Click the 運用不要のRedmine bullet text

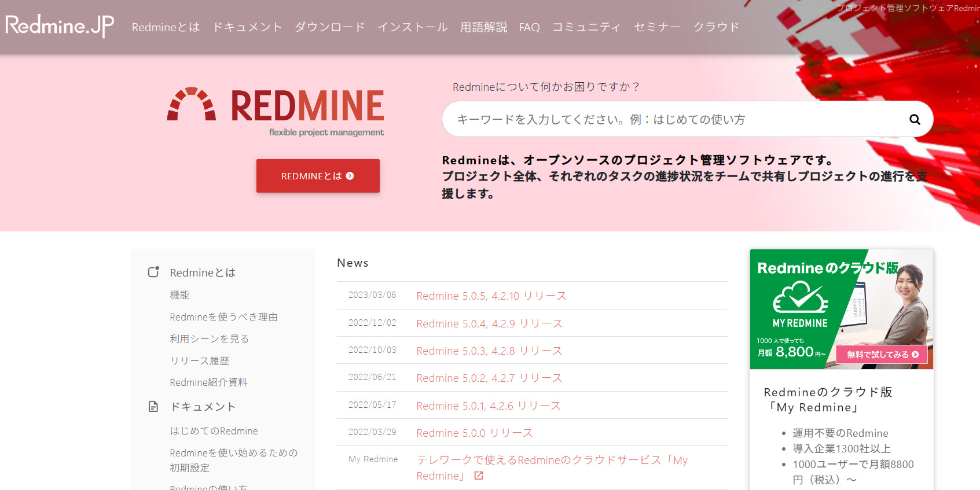click(x=840, y=433)
